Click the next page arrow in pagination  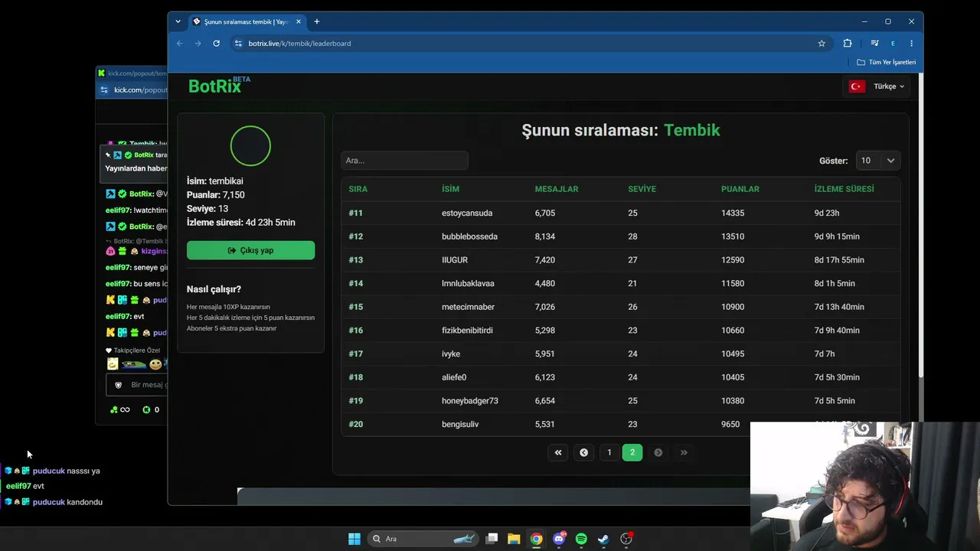(x=658, y=452)
